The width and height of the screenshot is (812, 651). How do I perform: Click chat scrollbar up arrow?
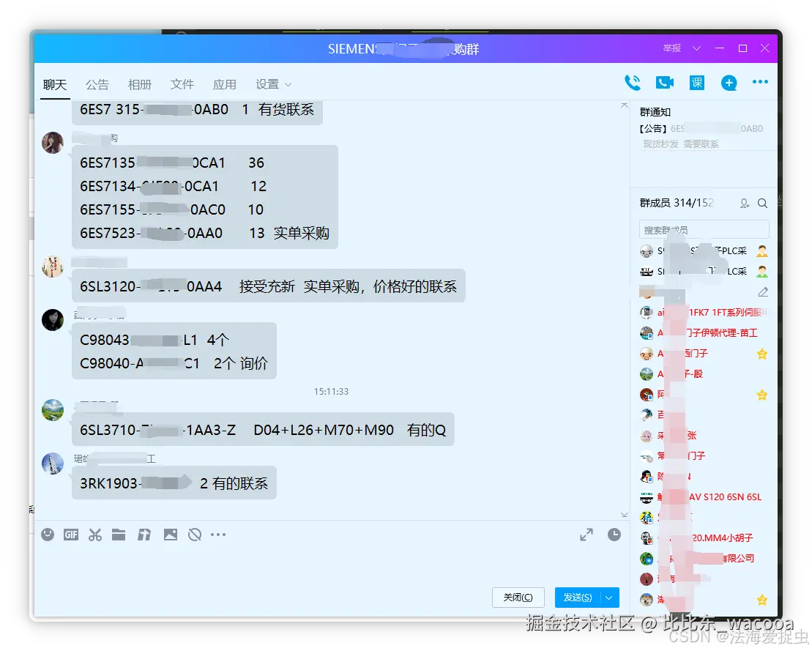tap(624, 105)
